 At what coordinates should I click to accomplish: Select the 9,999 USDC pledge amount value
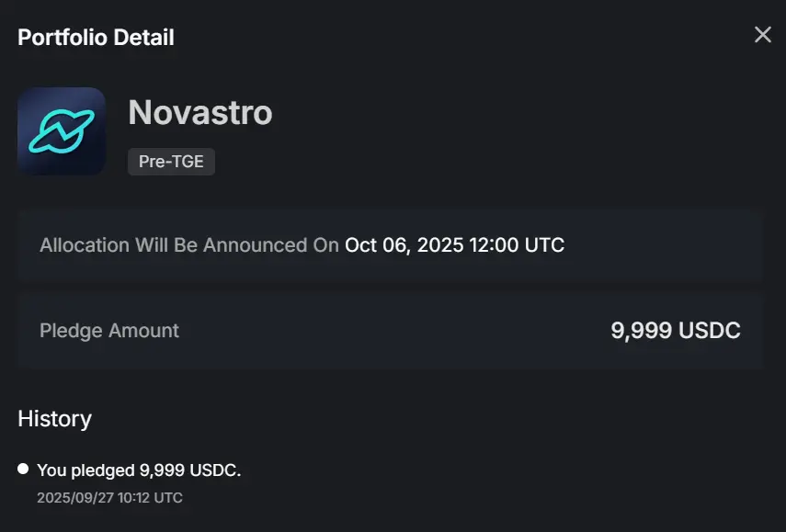pyautogui.click(x=676, y=331)
